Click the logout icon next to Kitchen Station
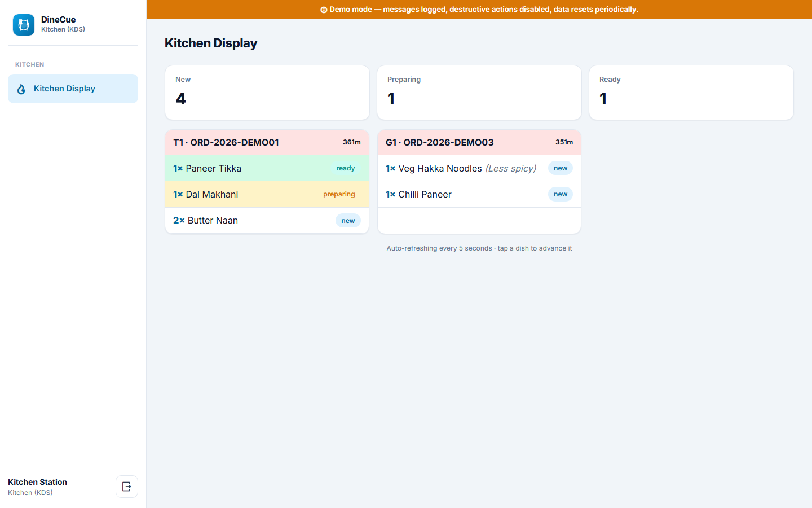 [x=127, y=487]
